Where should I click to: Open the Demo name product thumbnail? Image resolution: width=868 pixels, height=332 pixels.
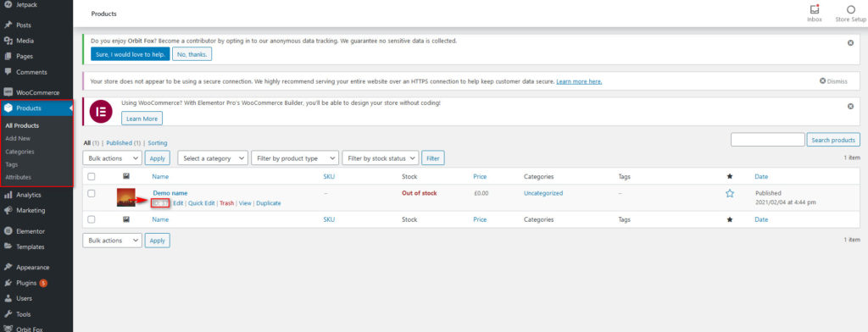coord(126,197)
